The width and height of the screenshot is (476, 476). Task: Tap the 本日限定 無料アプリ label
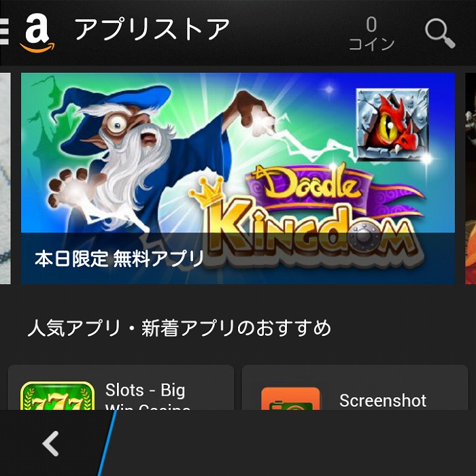point(119,259)
